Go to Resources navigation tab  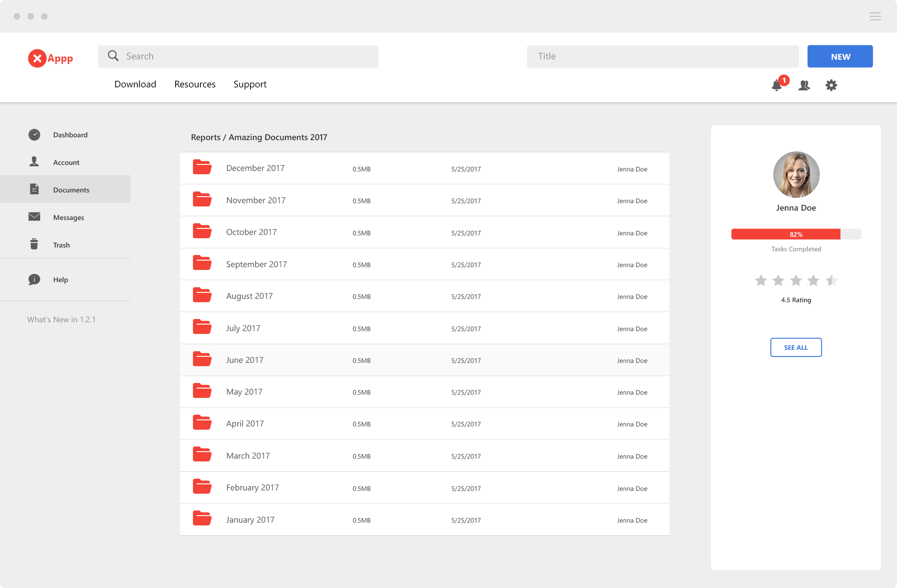pyautogui.click(x=195, y=84)
